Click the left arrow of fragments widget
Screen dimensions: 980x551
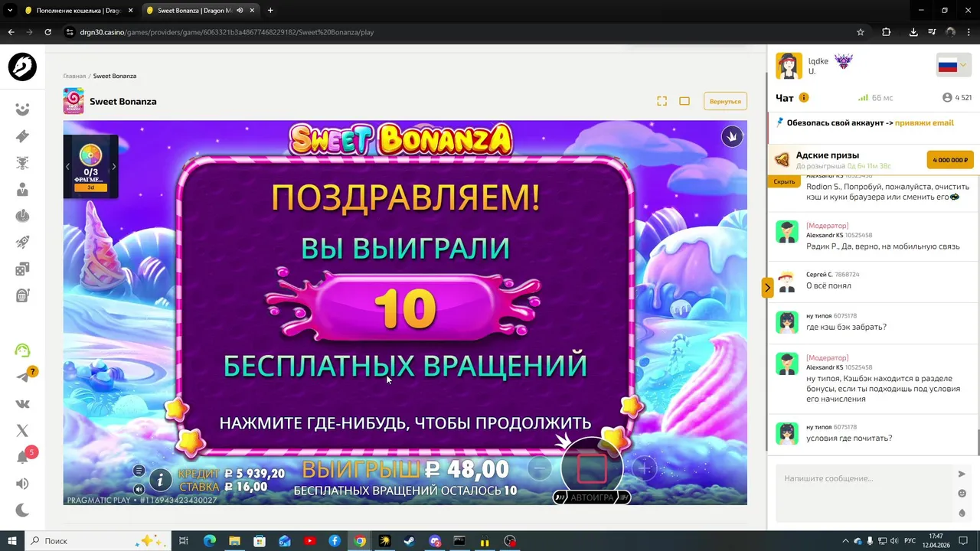(x=67, y=166)
